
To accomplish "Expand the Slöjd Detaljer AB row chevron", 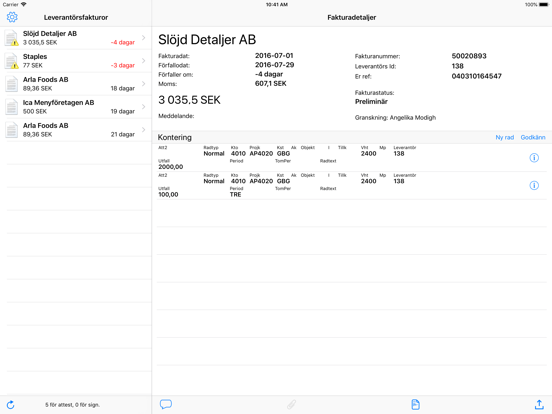I will (x=144, y=38).
